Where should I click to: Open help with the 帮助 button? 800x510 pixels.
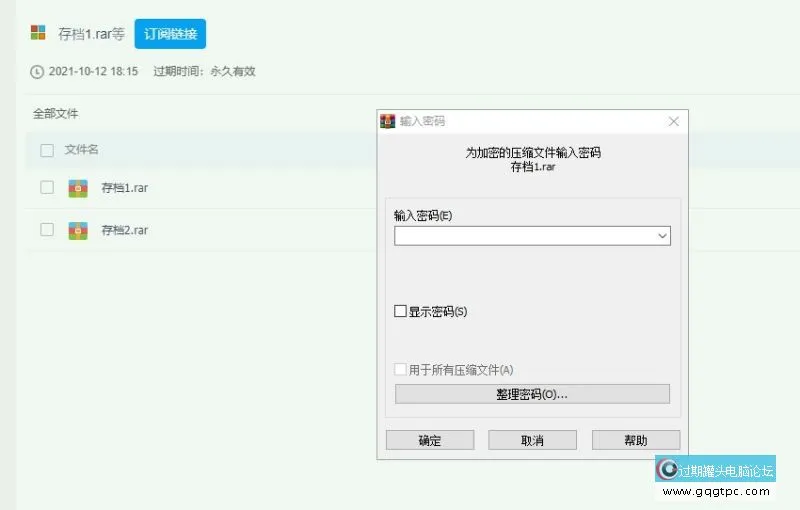[636, 440]
